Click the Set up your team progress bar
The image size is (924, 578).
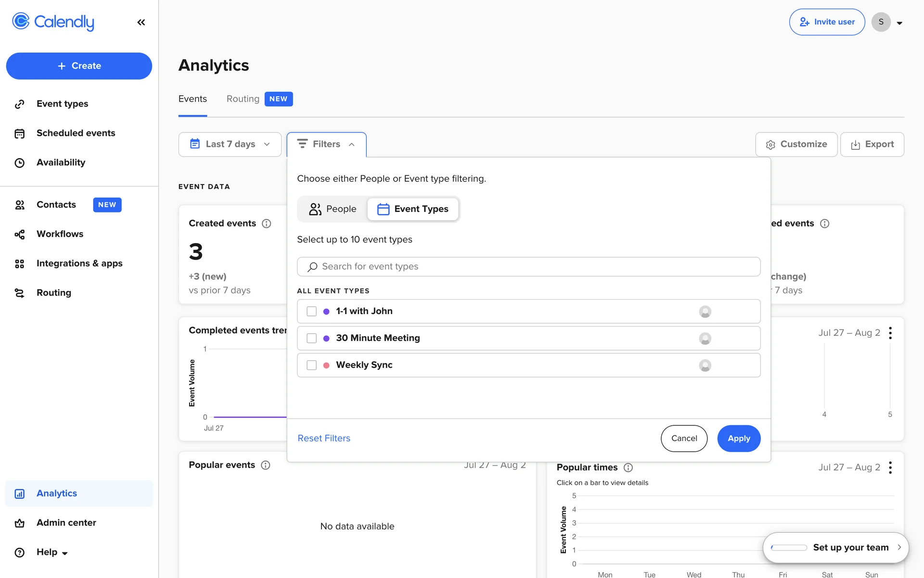pos(789,548)
